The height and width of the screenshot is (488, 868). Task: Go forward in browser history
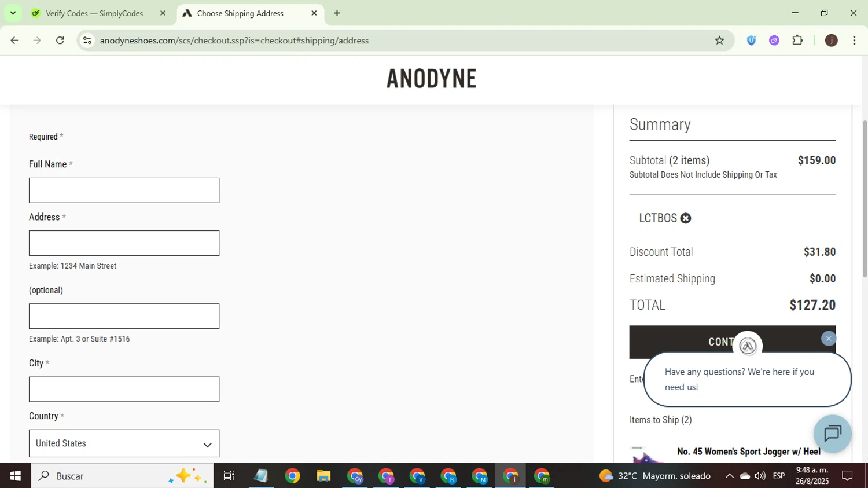pyautogui.click(x=37, y=41)
